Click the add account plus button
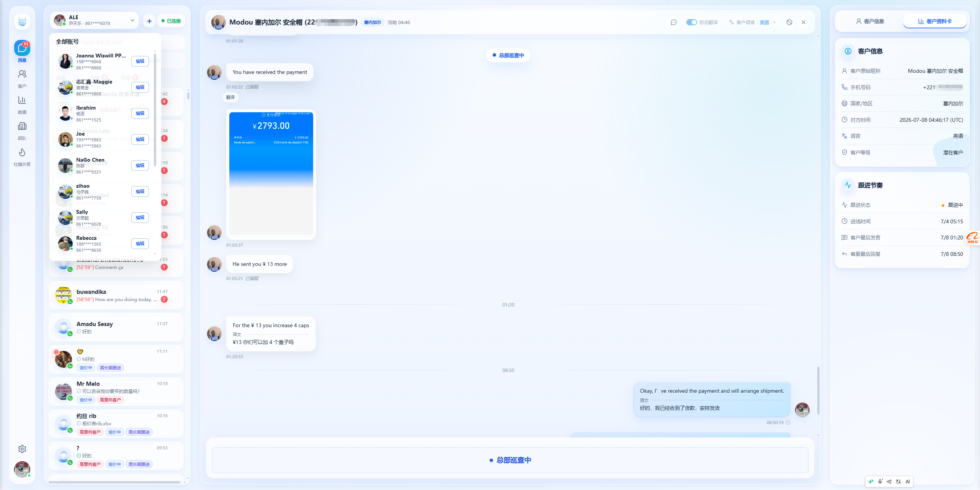The image size is (980, 490). point(149,21)
